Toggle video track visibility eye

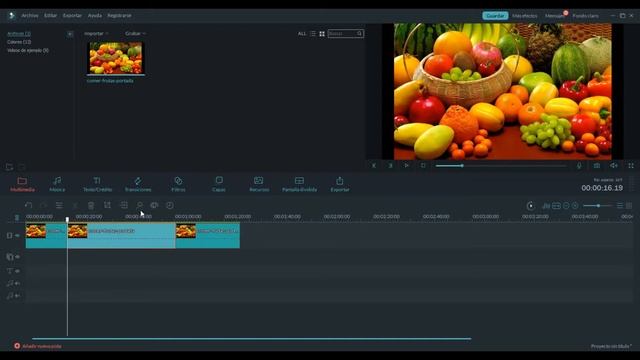tap(18, 236)
